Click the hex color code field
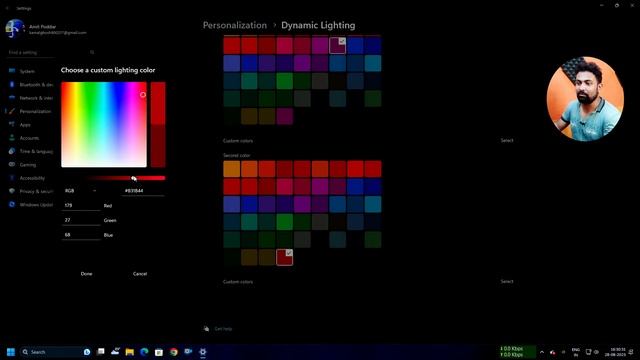Viewport: 640px width, 360px height. 144,191
